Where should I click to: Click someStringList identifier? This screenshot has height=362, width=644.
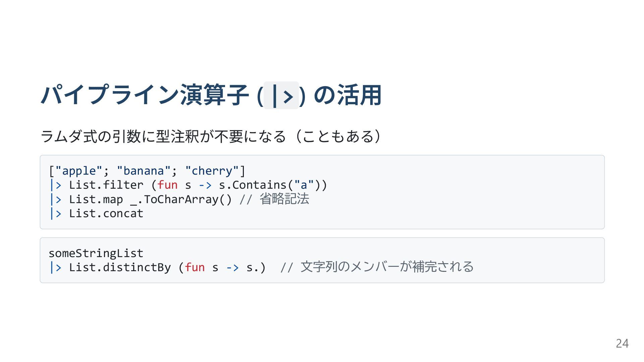tap(96, 253)
